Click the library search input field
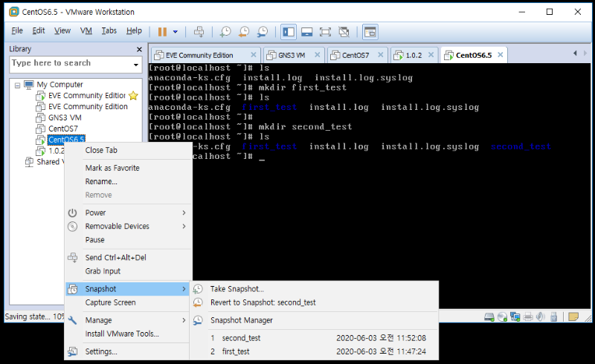 point(69,64)
